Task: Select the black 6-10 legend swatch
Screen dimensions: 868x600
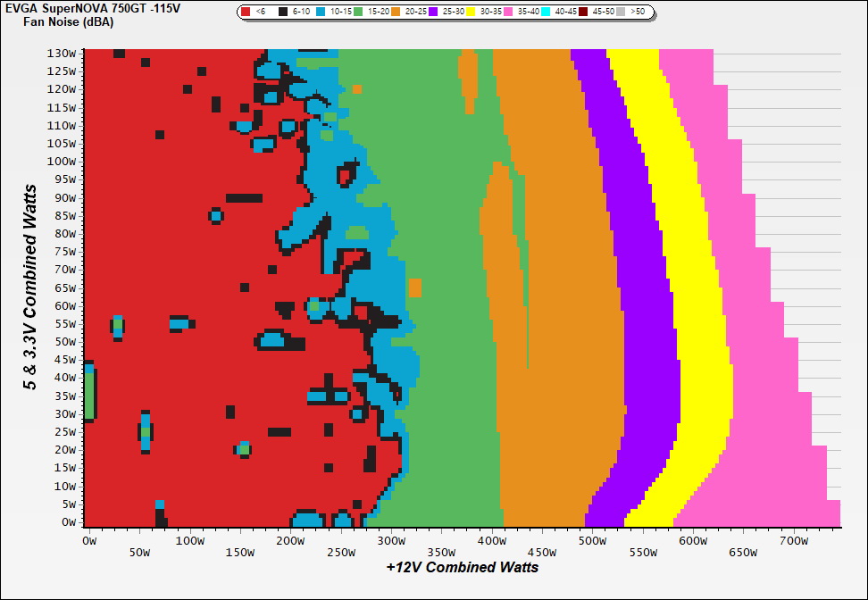Action: click(x=284, y=12)
